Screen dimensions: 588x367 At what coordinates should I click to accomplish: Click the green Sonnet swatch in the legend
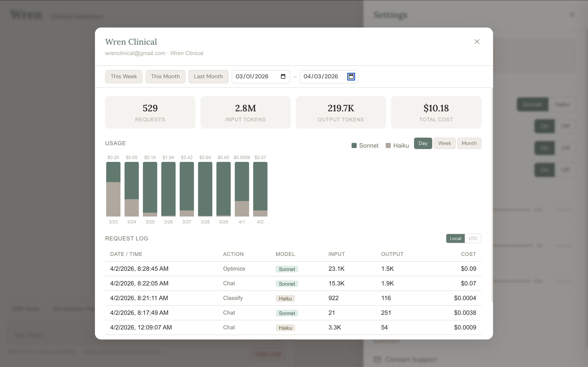point(354,145)
